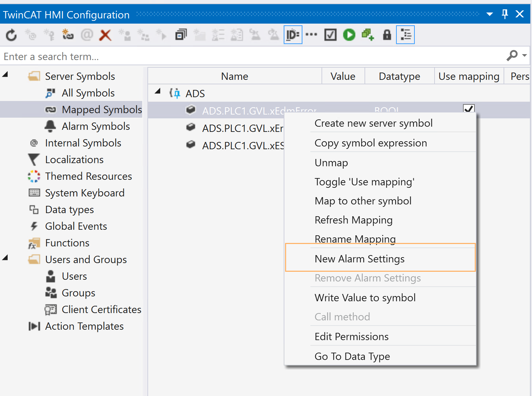Click the grayed new key symbol icon
The width and height of the screenshot is (532, 396).
coord(49,35)
